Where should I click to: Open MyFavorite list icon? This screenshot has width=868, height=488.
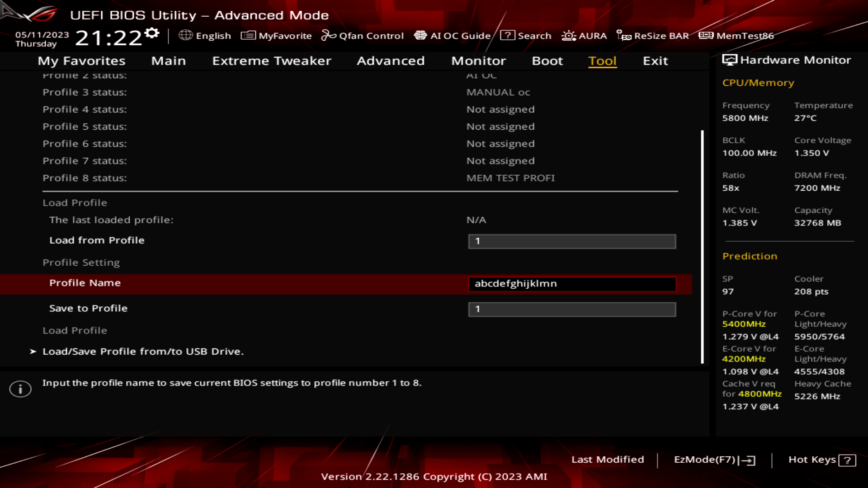click(x=248, y=35)
